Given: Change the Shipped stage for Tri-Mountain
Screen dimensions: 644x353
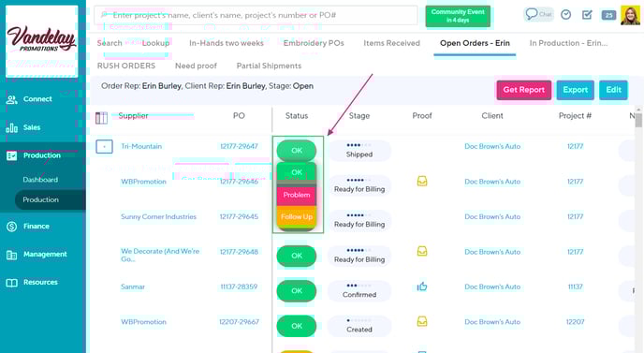Looking at the screenshot, I should [x=359, y=151].
